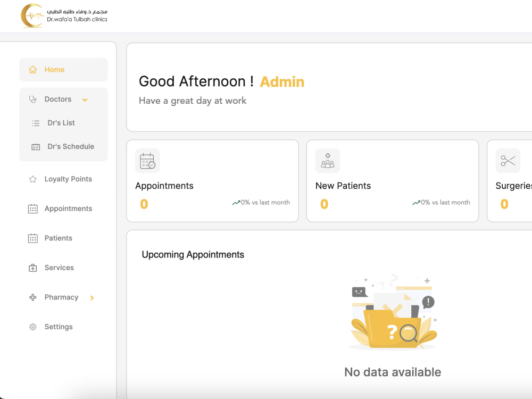Collapse the Doctors submenu chevron
This screenshot has height=399, width=532.
tap(85, 100)
